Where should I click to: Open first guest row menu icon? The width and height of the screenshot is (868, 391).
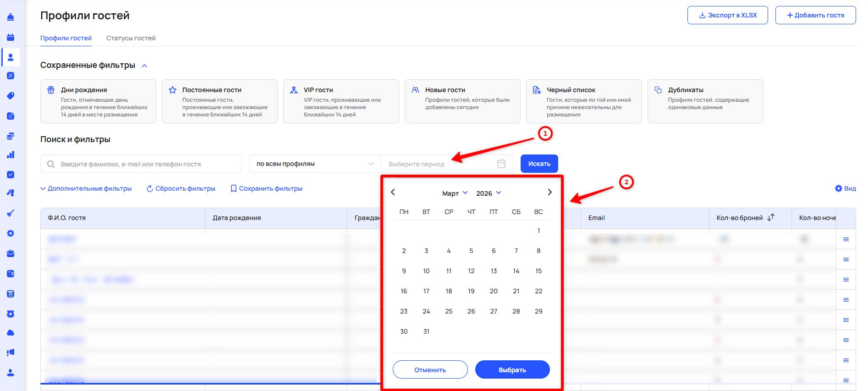(x=846, y=239)
